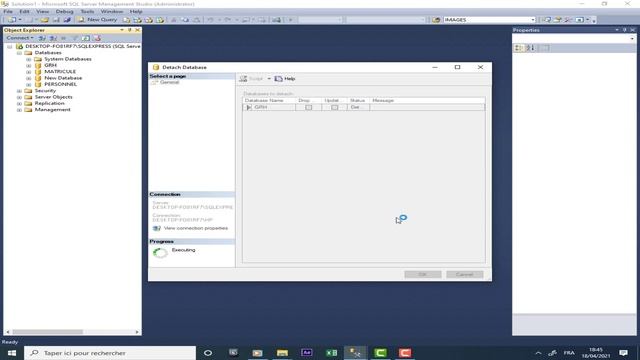Open After Effects from the taskbar
The image size is (640, 360).
307,353
